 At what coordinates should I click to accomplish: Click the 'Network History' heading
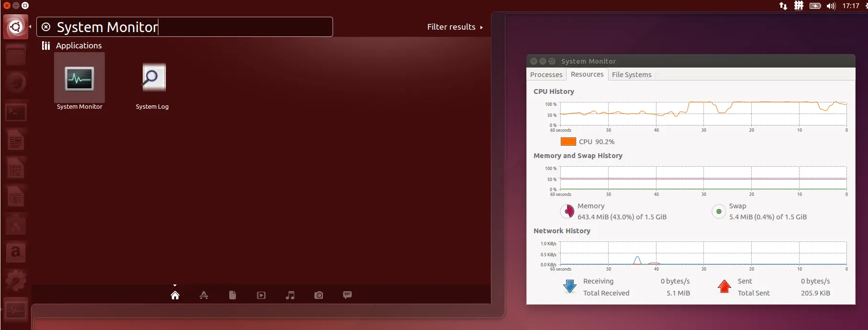point(562,231)
